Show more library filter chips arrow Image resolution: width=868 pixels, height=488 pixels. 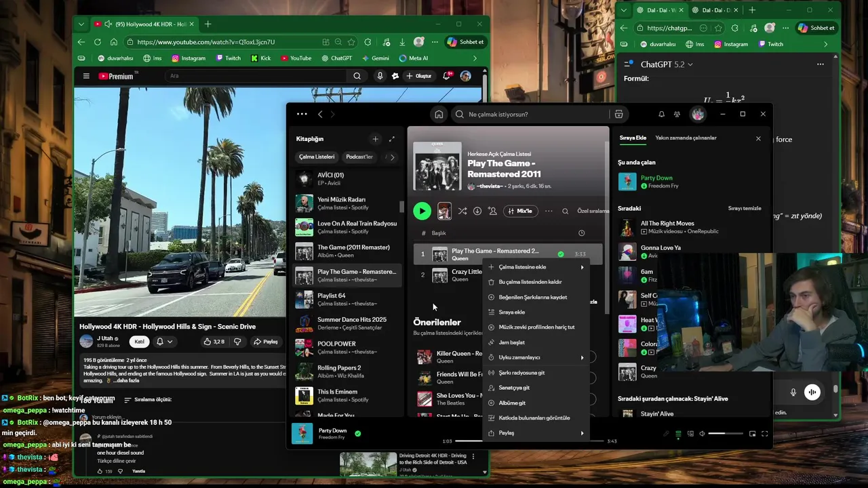(x=391, y=157)
